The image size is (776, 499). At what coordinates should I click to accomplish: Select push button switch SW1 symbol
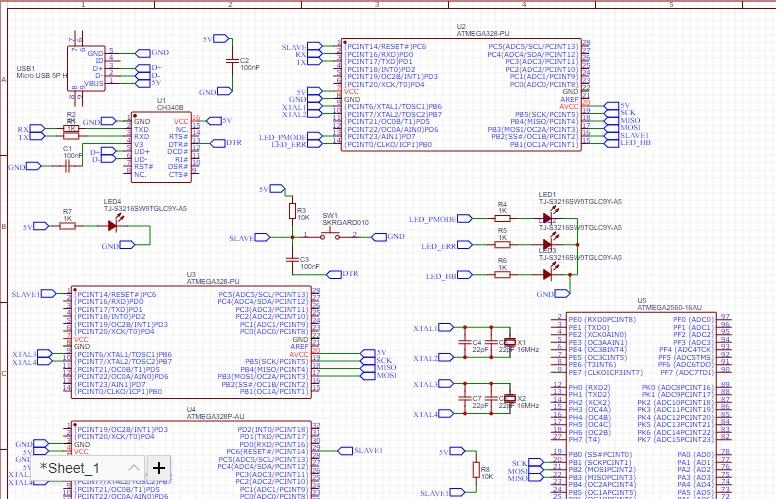coord(330,236)
